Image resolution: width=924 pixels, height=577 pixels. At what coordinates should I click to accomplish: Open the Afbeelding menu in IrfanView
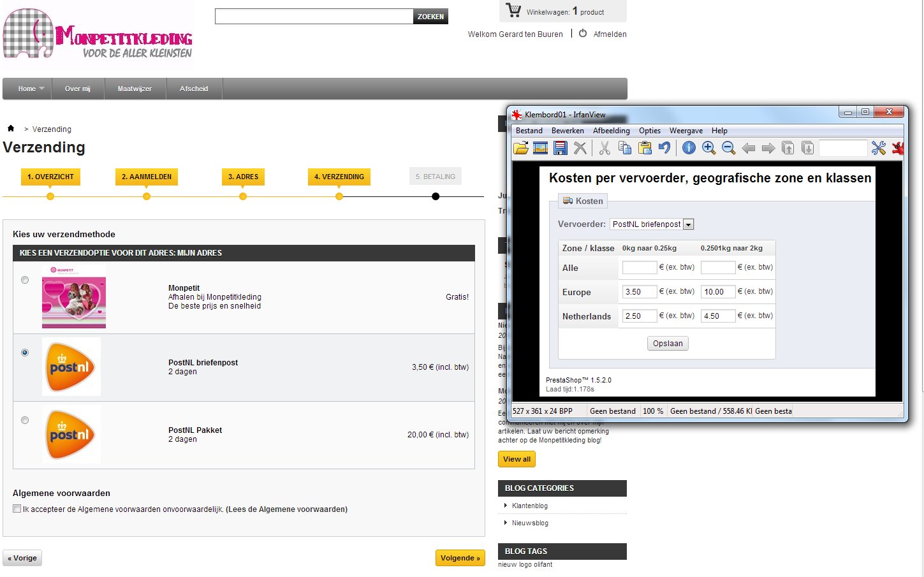(x=612, y=131)
